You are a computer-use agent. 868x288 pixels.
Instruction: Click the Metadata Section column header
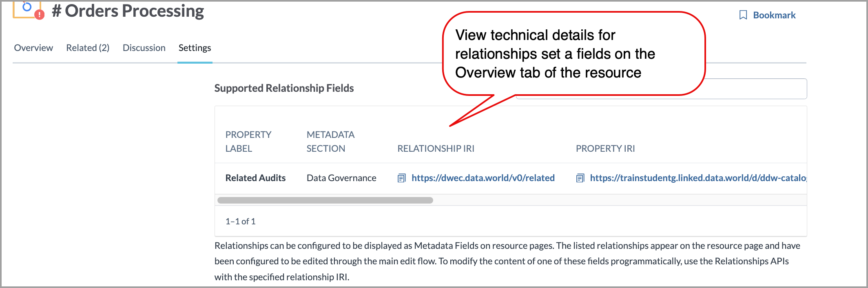coord(330,141)
